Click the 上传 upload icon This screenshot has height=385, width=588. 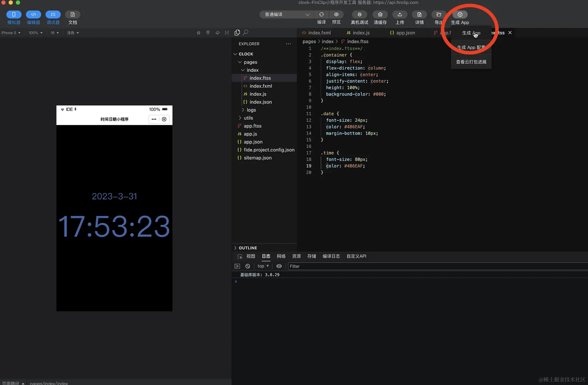[400, 15]
